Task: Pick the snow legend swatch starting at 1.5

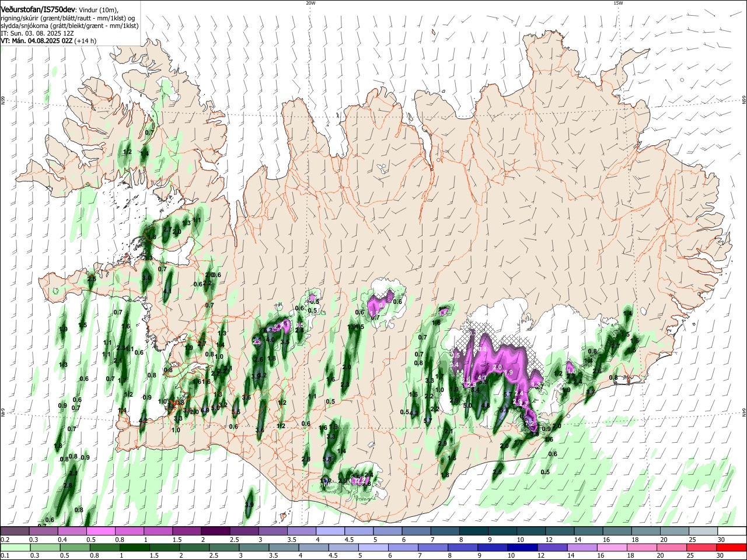Action: tap(187, 531)
